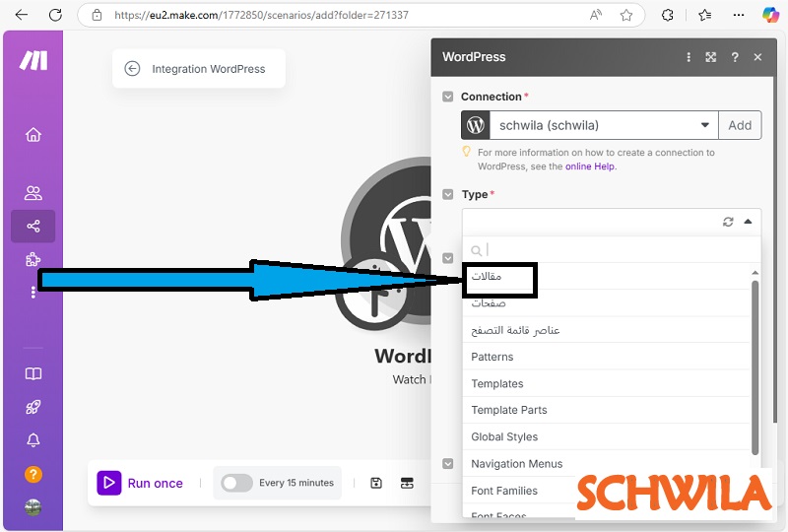Screen dimensions: 788x532
Task: Click the Type list scrollbar
Action: [755, 367]
